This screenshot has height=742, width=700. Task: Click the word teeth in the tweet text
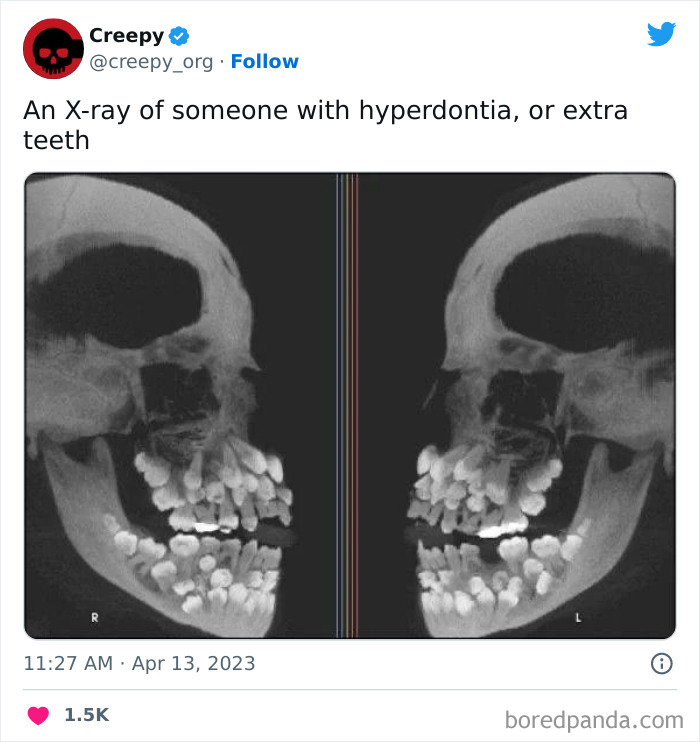click(x=56, y=140)
